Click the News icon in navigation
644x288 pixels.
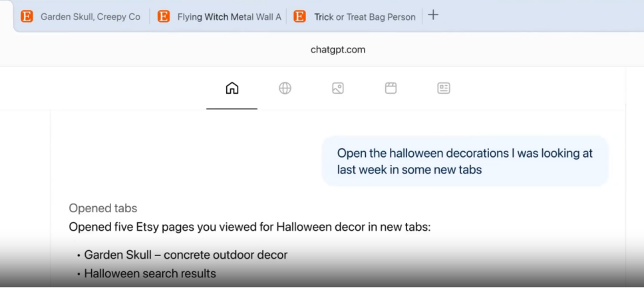(x=444, y=88)
